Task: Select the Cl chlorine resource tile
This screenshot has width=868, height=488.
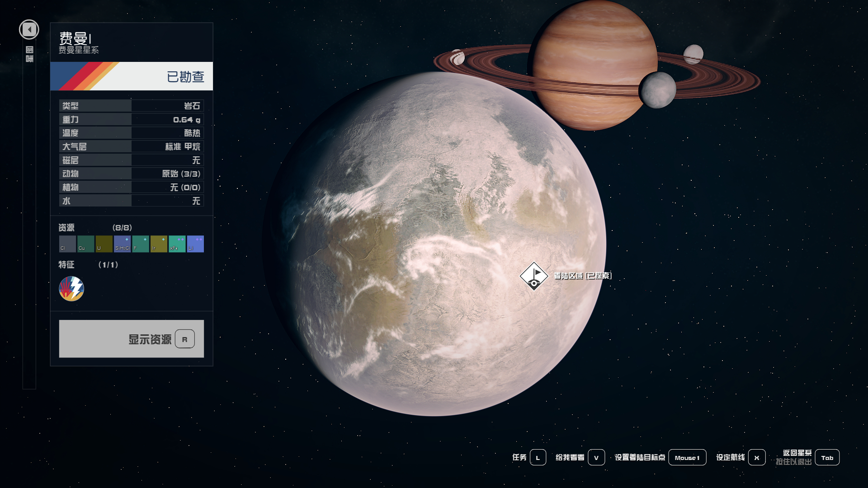Action: (x=67, y=244)
